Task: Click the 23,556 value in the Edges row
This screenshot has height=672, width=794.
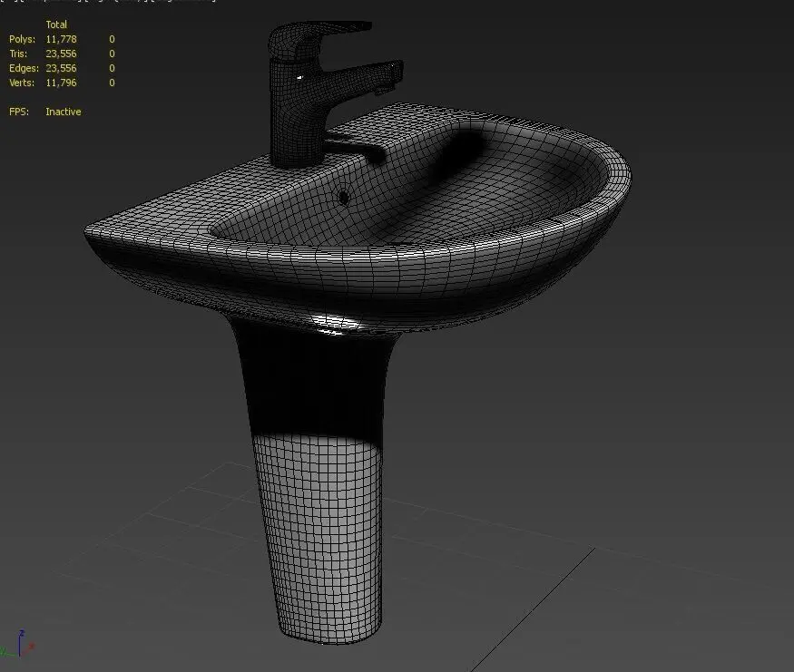Action: tap(62, 68)
